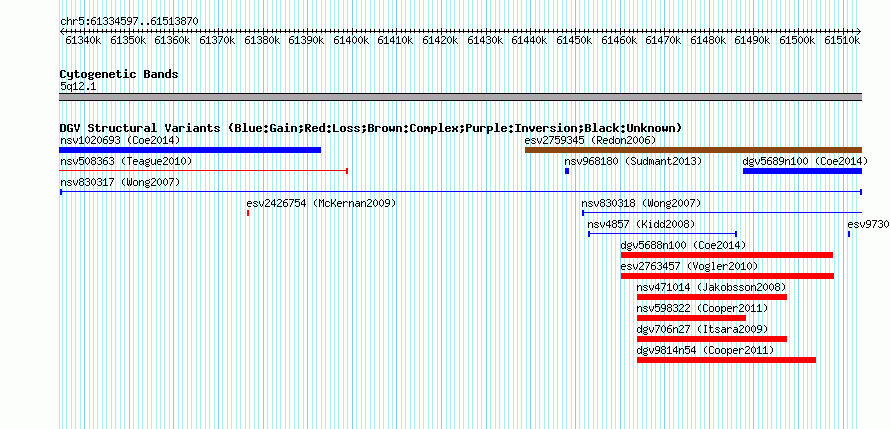
Task: Open the dgv706n27 (Itsara2009) label
Action: pyautogui.click(x=703, y=330)
